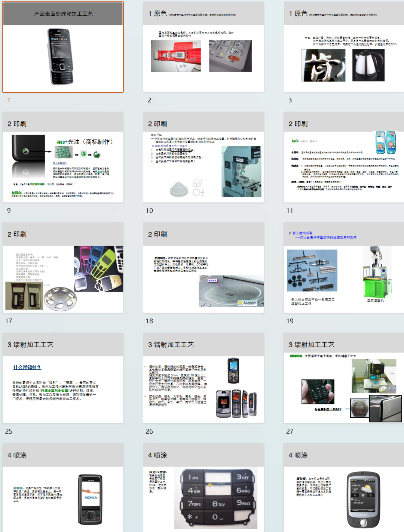The image size is (404, 532).
Task: Click the '什么是移印?' link on slide 9
Action: [59, 163]
